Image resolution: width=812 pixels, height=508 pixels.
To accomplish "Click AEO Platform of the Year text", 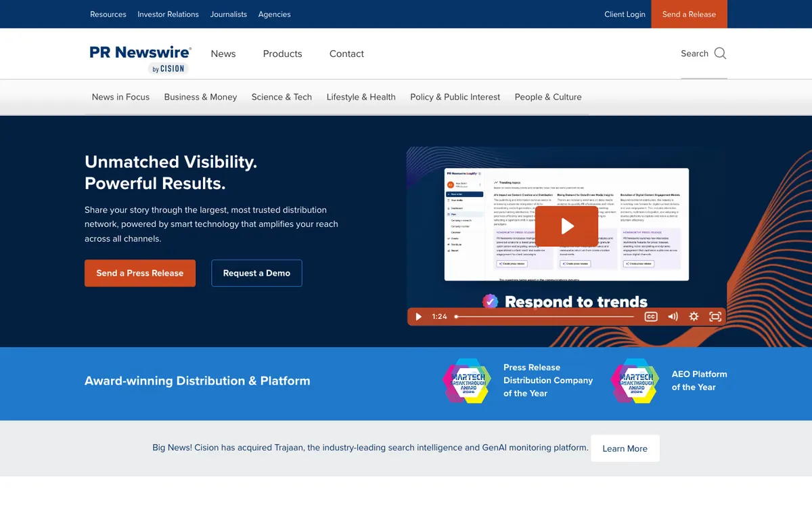I will [x=699, y=381].
